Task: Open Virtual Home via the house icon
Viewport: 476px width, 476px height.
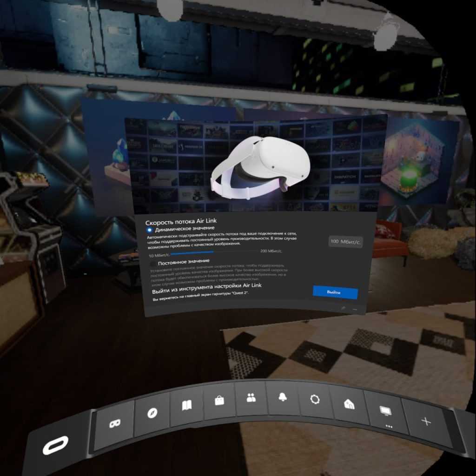Action: pos(349,404)
